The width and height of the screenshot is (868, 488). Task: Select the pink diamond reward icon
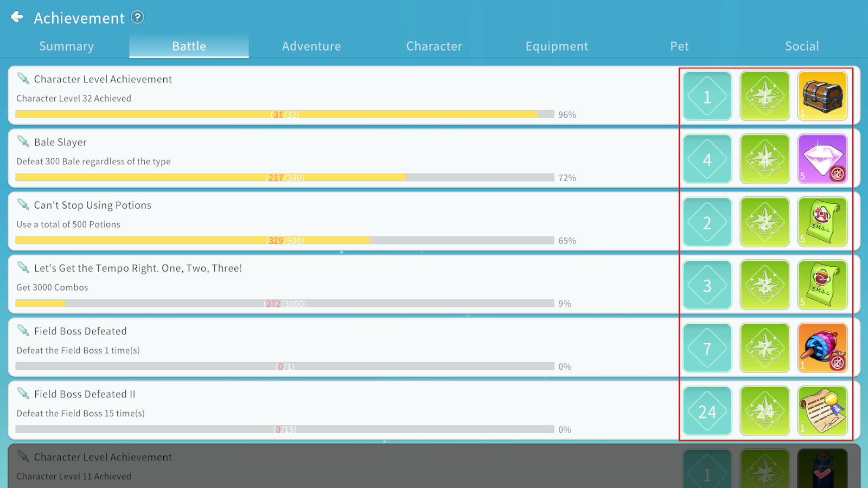click(x=822, y=159)
